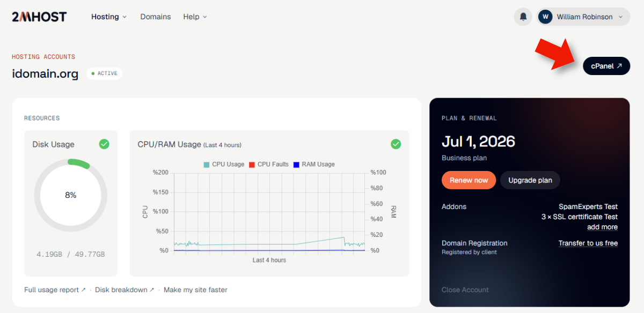The width and height of the screenshot is (644, 313).
Task: Open Full usage report link
Action: point(55,289)
